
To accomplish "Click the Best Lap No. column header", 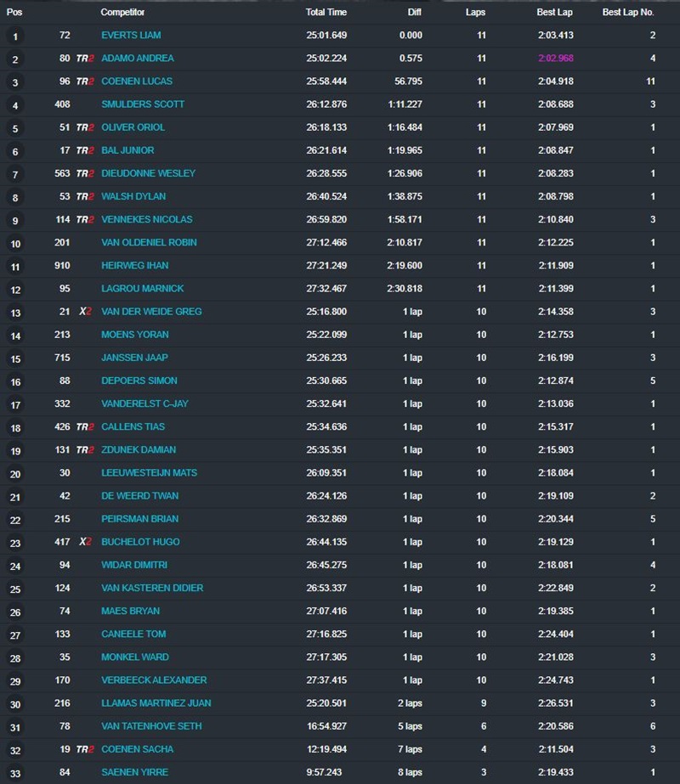I will click(x=628, y=13).
